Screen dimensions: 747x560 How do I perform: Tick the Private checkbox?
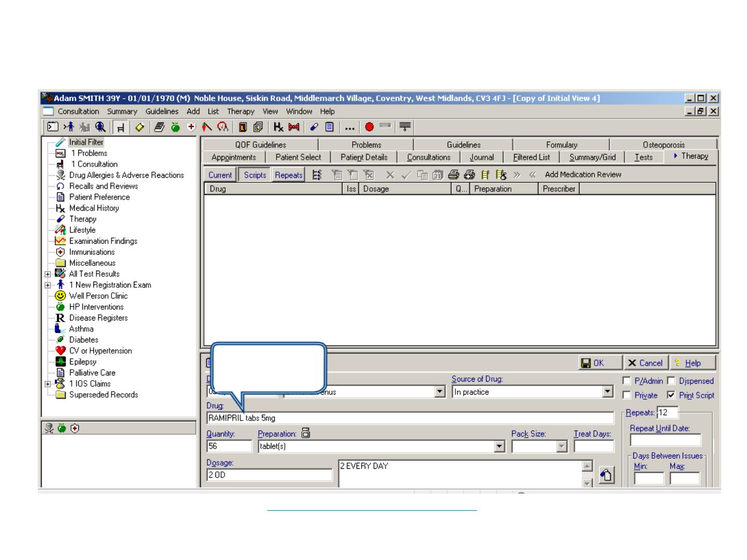pos(627,395)
